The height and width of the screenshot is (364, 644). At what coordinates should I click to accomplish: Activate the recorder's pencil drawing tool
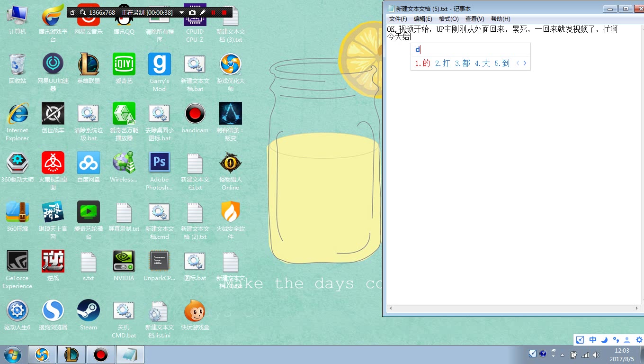[x=203, y=12]
